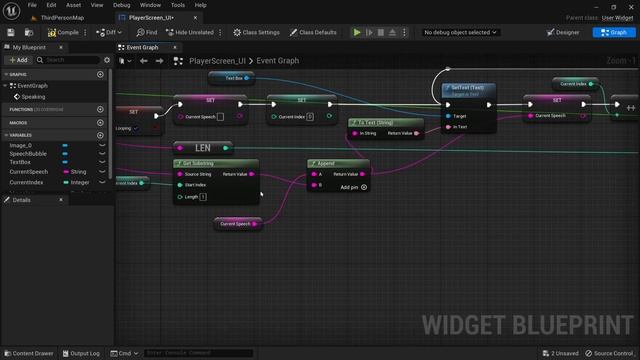Screen dimensions: 640x360
Task: Open the Tools menu
Action: pos(178,5)
